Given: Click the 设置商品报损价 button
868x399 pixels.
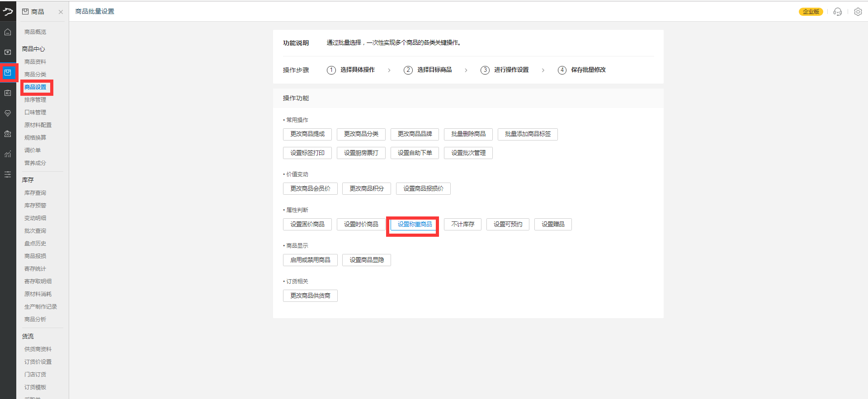Looking at the screenshot, I should click(x=423, y=189).
